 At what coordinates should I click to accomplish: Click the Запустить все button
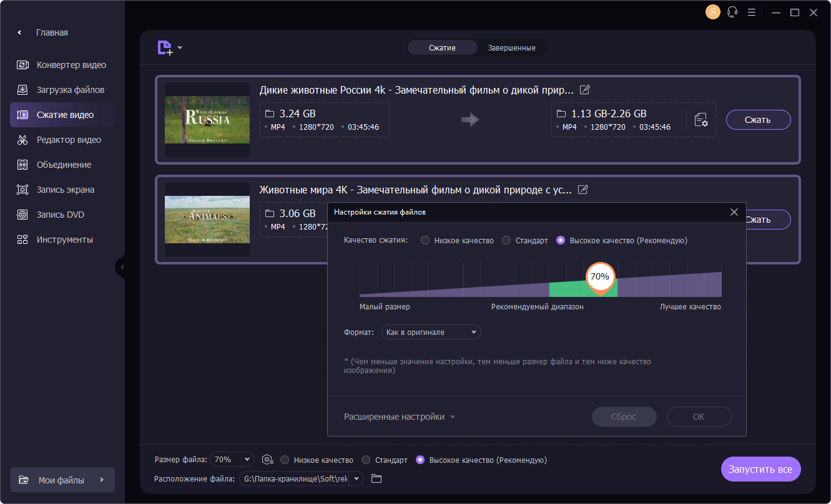click(760, 469)
